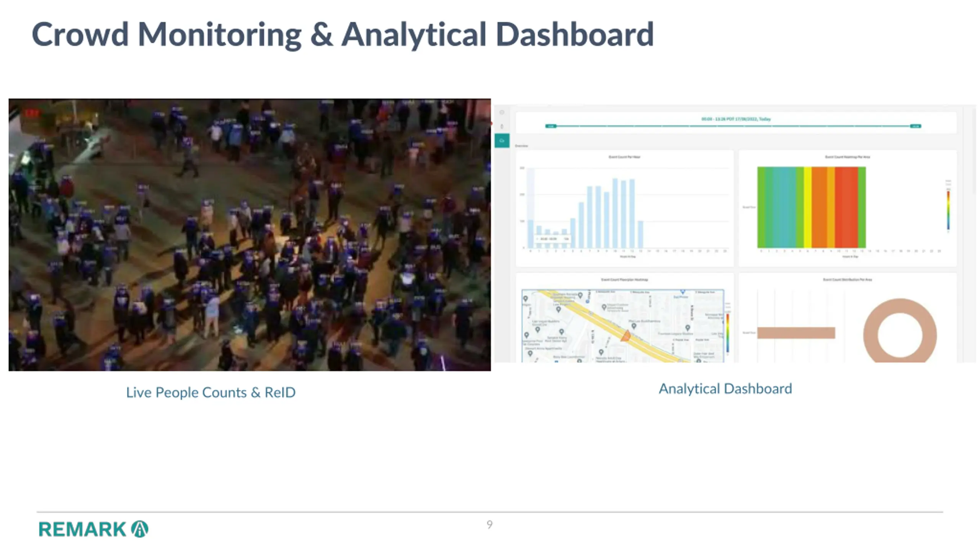The image size is (980, 551).
Task: Click the Analytical Dashboard caption
Action: [725, 389]
